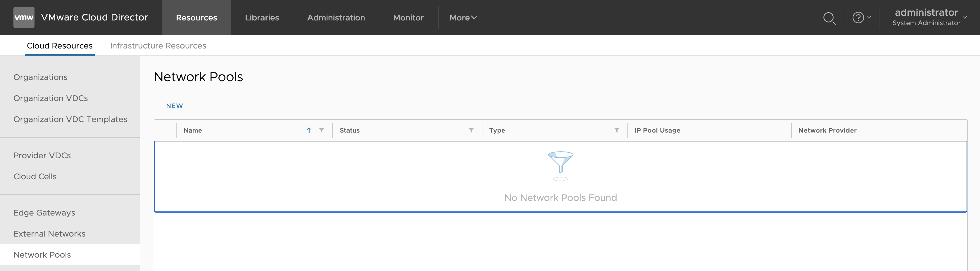Open the Status column filter icon
The width and height of the screenshot is (980, 271).
pos(471,130)
